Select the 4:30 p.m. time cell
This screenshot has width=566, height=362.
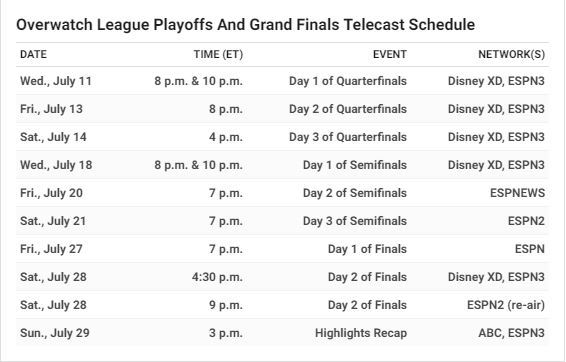(x=217, y=277)
